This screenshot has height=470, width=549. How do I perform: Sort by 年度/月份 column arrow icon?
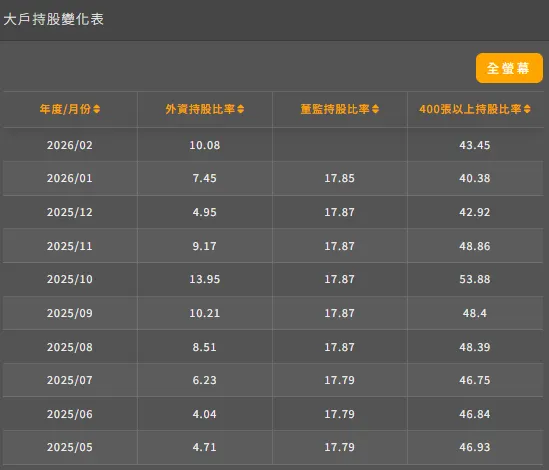coord(97,109)
